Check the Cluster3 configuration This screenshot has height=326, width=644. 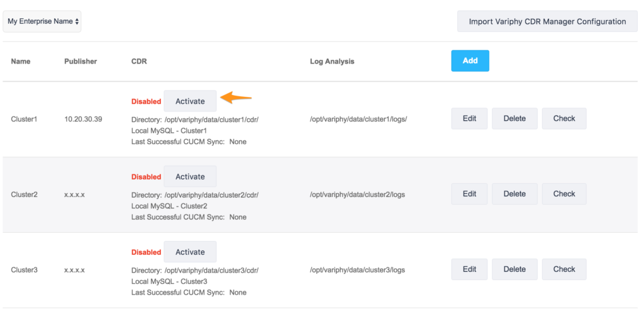coord(564,269)
